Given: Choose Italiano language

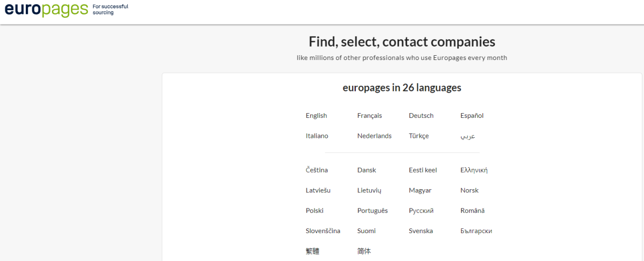Looking at the screenshot, I should point(317,136).
